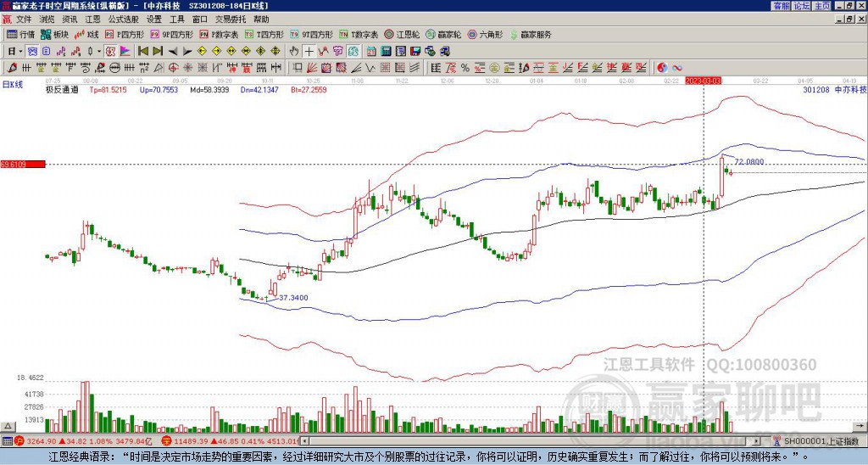Open the P四方形 tool

tap(125, 34)
